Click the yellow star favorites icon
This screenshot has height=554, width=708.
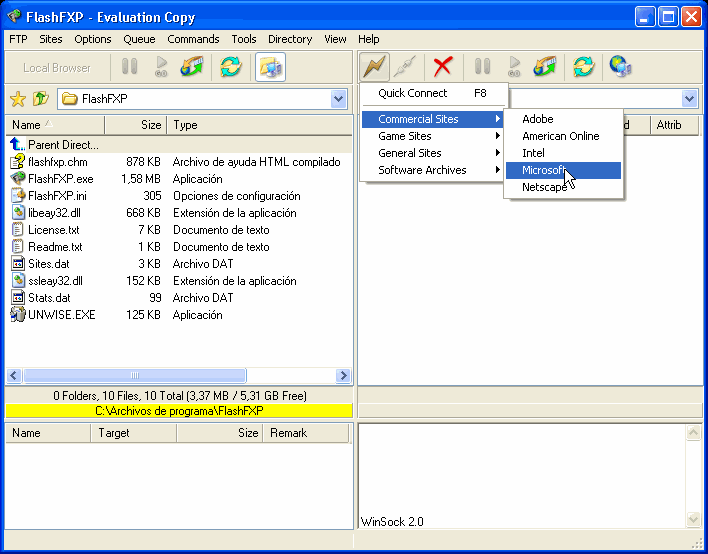[x=18, y=98]
